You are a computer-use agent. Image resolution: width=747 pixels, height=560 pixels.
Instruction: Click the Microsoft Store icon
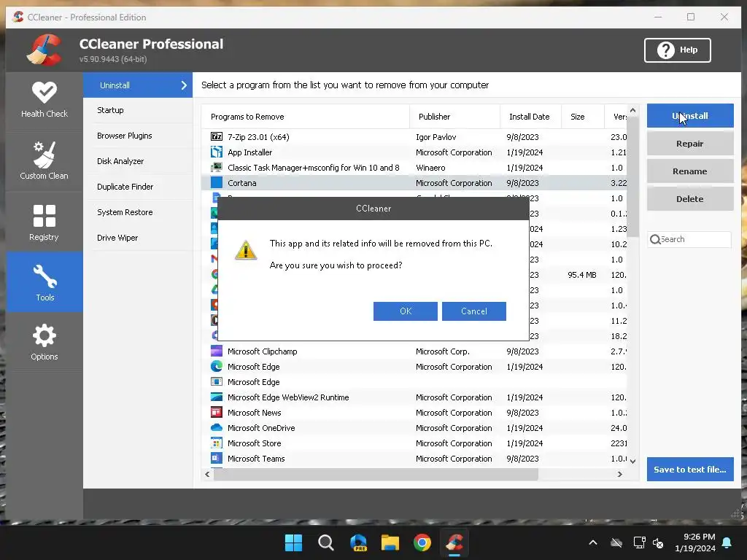[216, 443]
